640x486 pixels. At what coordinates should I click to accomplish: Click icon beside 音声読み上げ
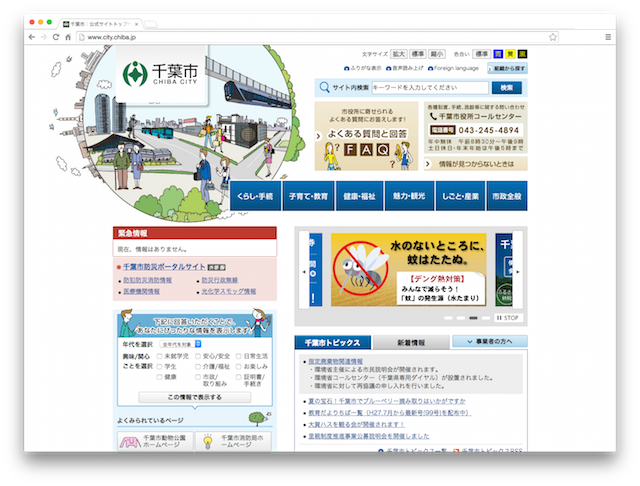[388, 69]
